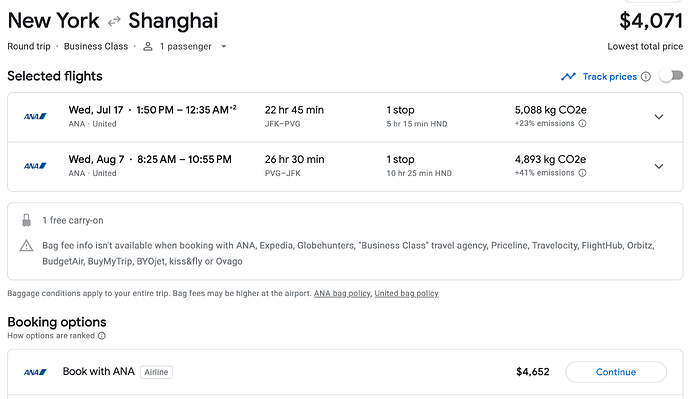
Task: Click the passenger person icon
Action: click(x=148, y=46)
